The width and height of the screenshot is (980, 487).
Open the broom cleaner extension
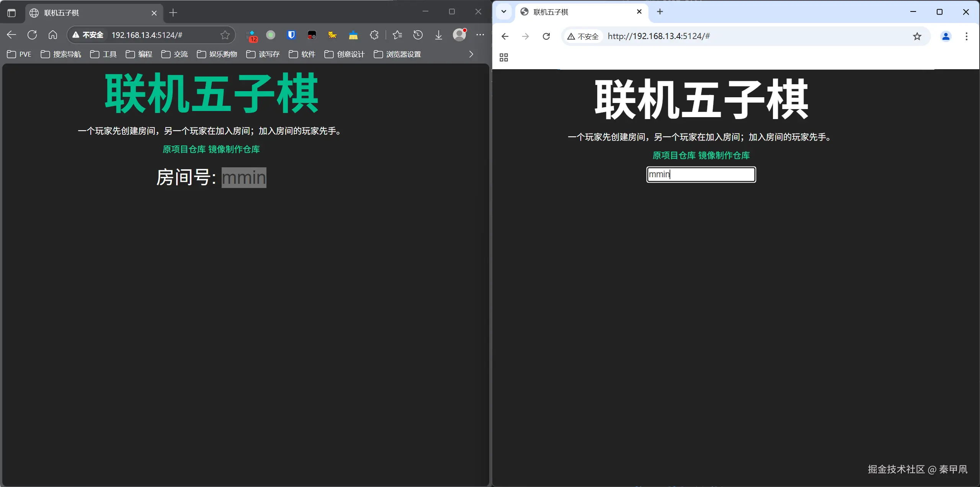(353, 35)
